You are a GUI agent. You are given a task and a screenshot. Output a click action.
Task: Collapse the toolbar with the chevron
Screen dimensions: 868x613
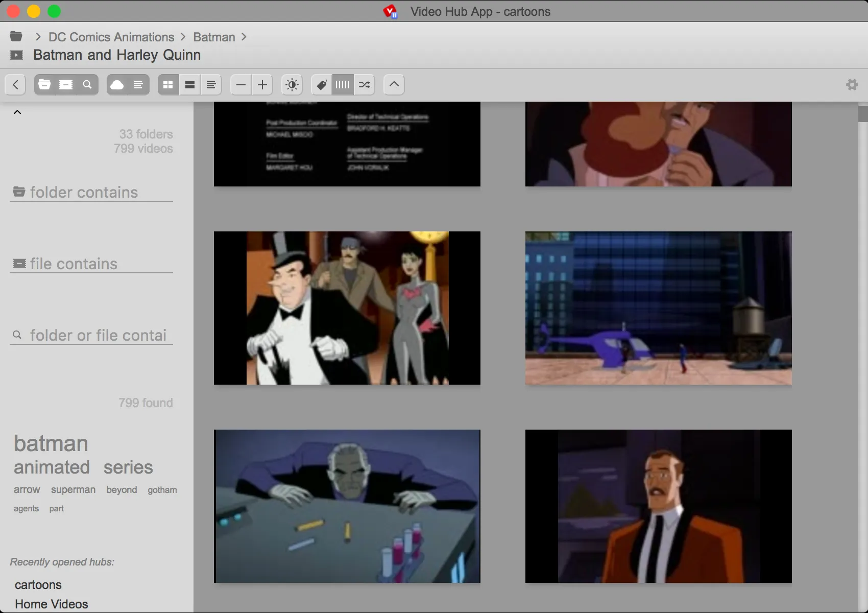pos(394,84)
